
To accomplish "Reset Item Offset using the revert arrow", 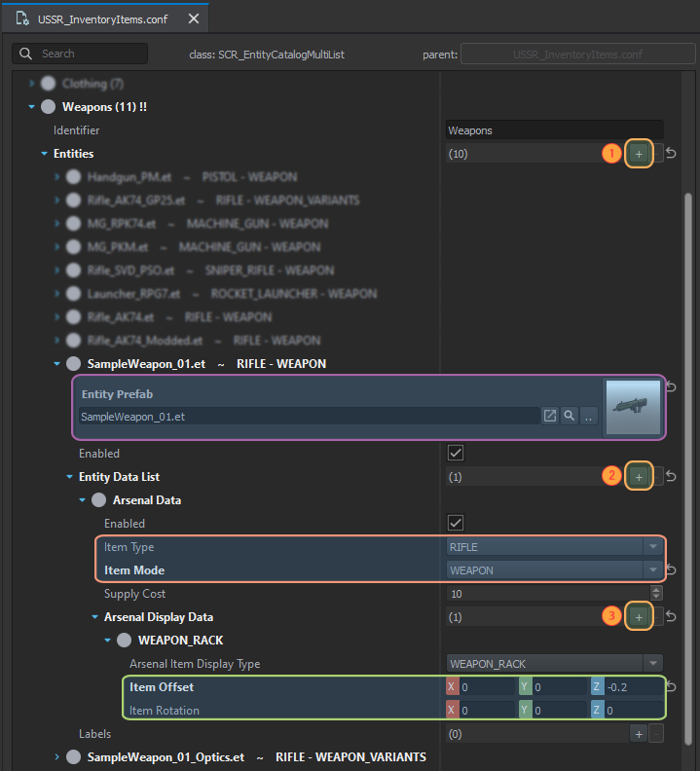I will point(672,687).
